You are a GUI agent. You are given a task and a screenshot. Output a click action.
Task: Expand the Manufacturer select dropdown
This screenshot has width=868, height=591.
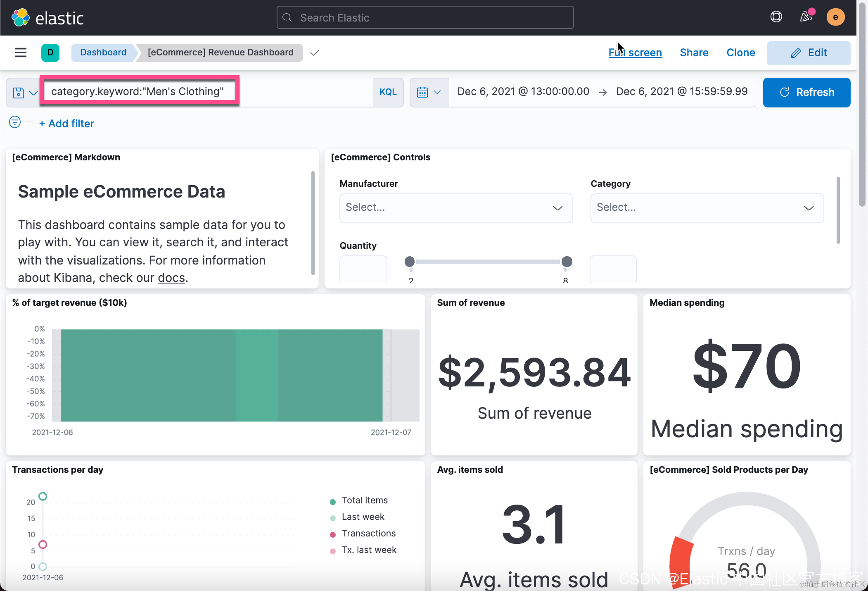[455, 208]
